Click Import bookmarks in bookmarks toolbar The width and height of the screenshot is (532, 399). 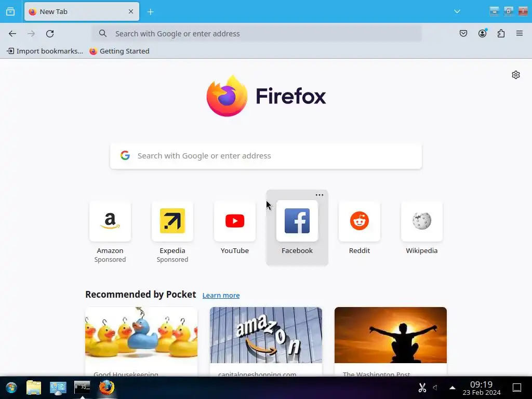pyautogui.click(x=45, y=51)
